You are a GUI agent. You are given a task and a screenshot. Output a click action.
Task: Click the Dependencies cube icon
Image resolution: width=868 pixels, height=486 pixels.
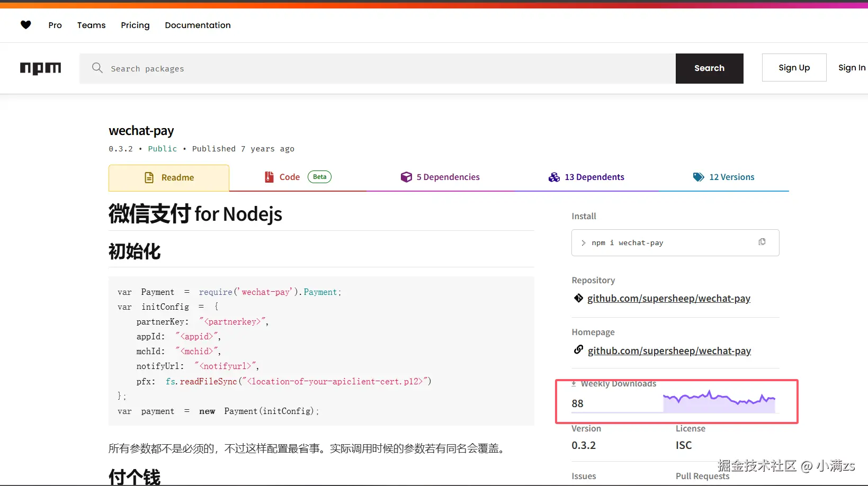click(406, 177)
